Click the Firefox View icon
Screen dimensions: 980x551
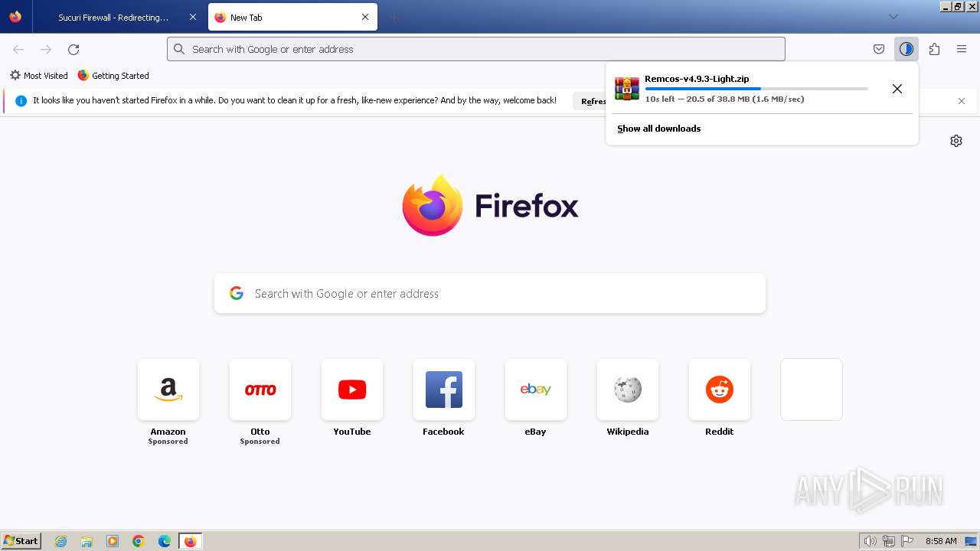[15, 17]
